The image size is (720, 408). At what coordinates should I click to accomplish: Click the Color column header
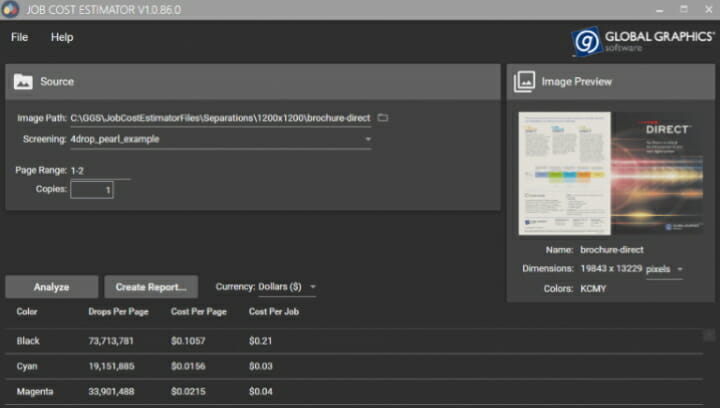(27, 312)
